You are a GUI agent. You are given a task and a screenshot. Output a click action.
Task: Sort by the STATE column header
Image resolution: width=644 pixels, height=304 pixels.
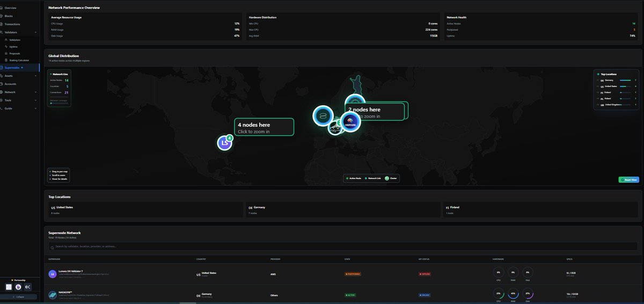click(x=347, y=259)
